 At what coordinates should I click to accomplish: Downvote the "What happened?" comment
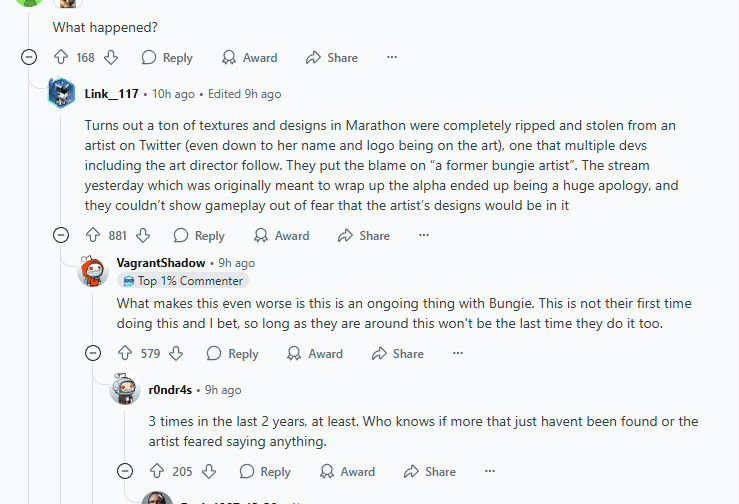click(111, 58)
